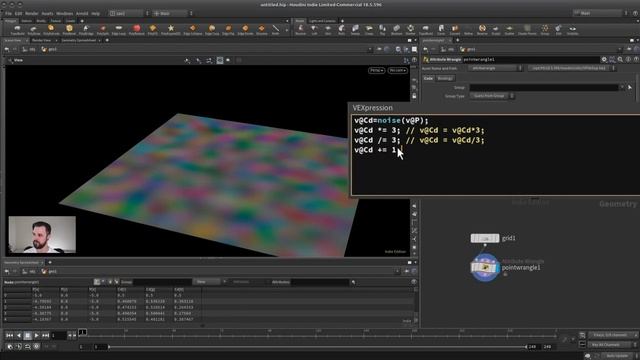This screenshot has height=360, width=640.
Task: Select the PolyExtrude shelf tool
Action: (x=51, y=30)
